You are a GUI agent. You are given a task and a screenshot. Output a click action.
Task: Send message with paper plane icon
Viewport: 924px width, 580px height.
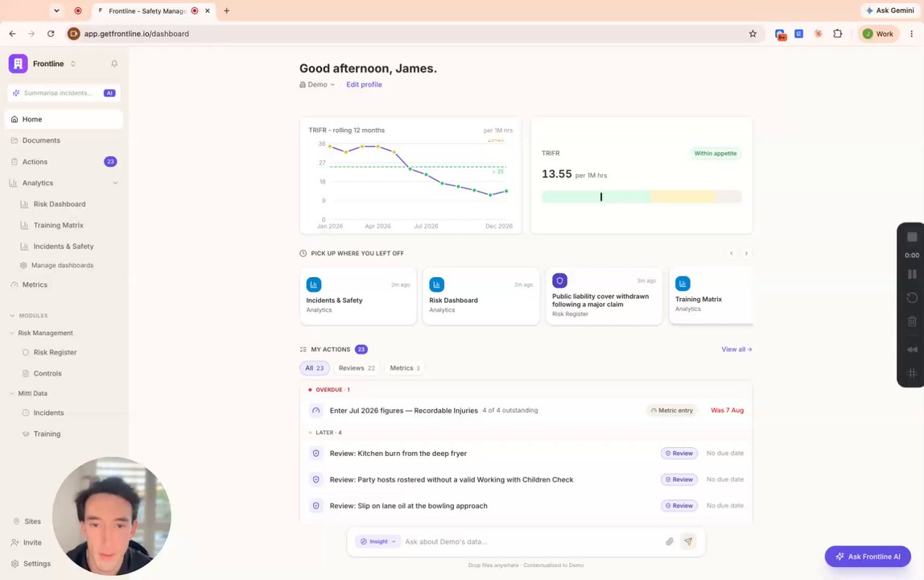(687, 541)
